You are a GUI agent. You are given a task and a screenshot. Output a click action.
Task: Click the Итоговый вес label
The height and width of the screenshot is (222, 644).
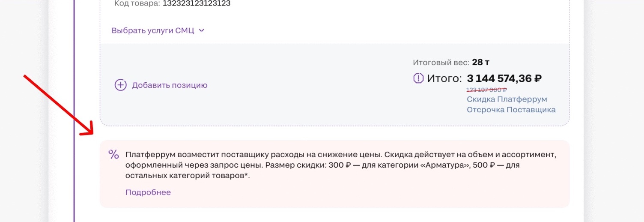441,63
